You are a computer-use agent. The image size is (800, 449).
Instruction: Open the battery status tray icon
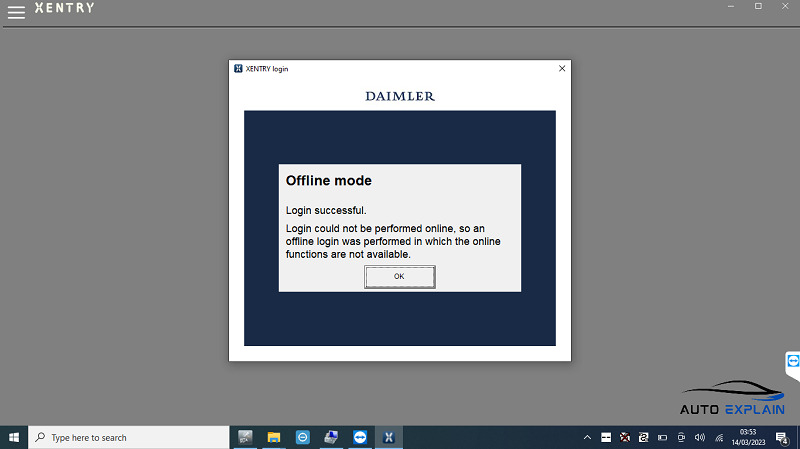[662, 437]
